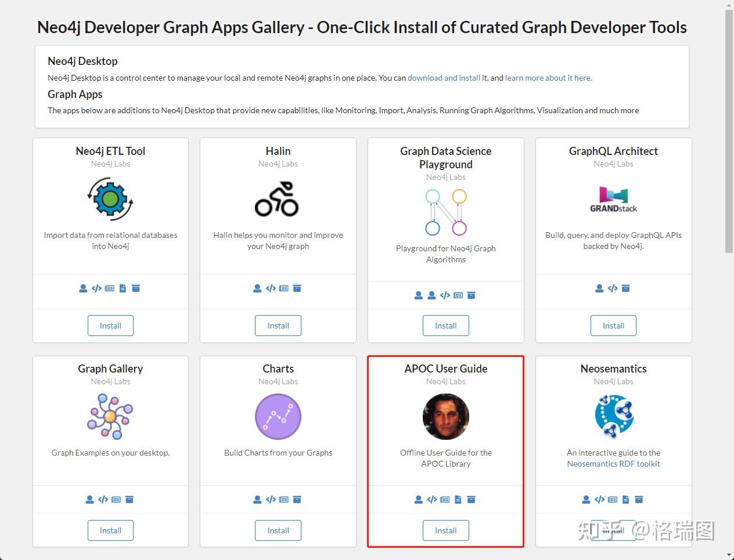Open source code icon on Neosemantics card
The image size is (734, 560).
click(x=599, y=500)
